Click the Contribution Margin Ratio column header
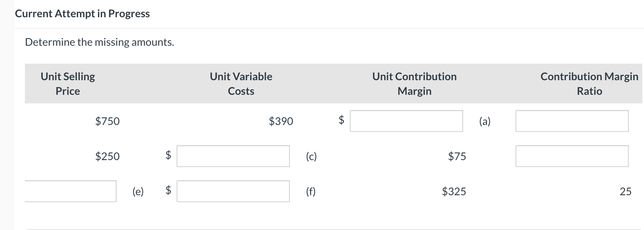The width and height of the screenshot is (644, 230). [x=589, y=84]
